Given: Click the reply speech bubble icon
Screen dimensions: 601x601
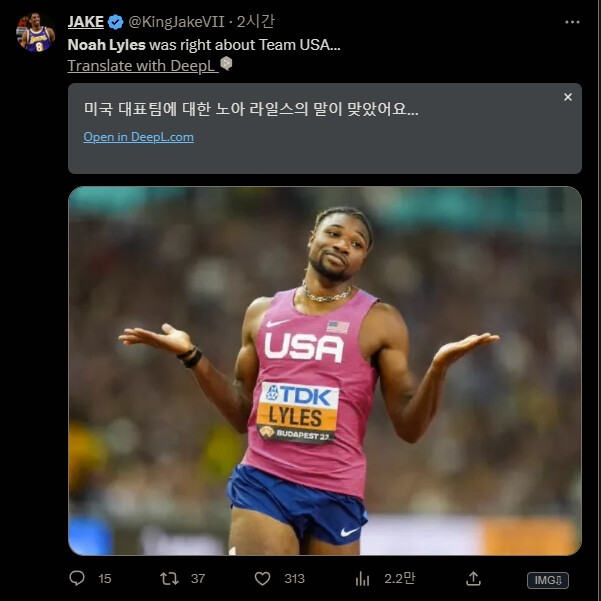Looking at the screenshot, I should (77, 578).
